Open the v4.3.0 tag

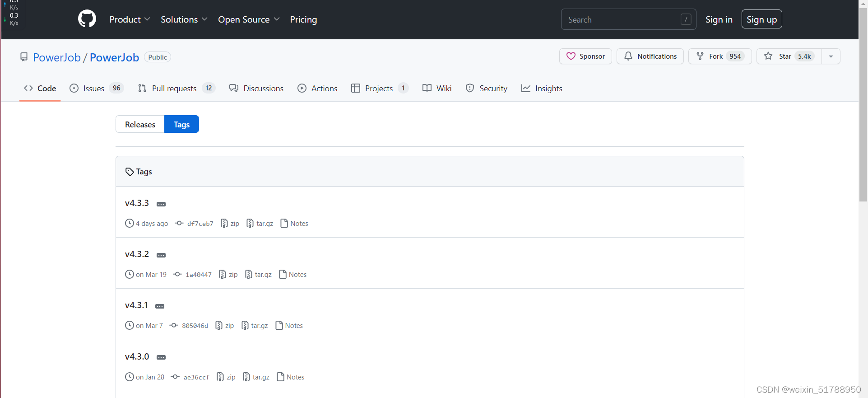pyautogui.click(x=137, y=357)
